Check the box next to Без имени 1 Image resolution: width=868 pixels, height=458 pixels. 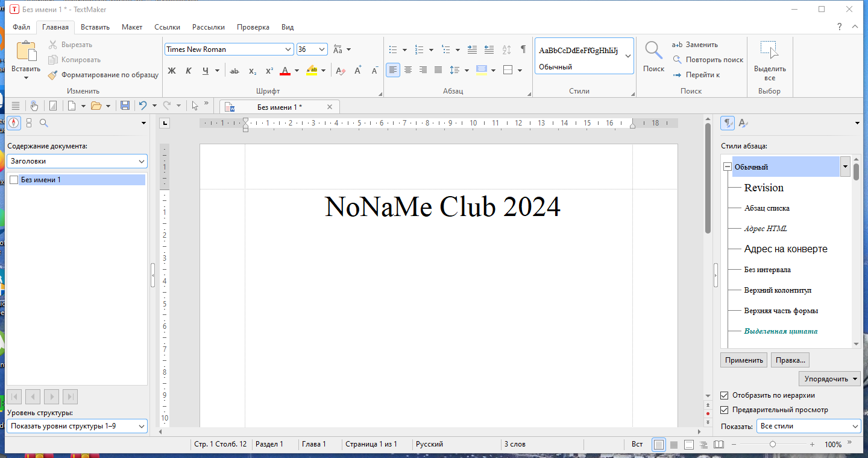pyautogui.click(x=14, y=179)
